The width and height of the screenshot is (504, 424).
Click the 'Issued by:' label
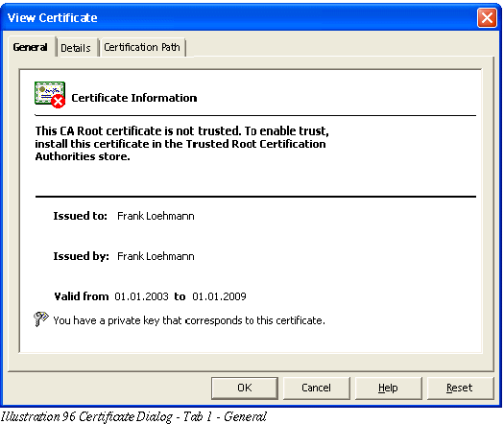point(81,256)
